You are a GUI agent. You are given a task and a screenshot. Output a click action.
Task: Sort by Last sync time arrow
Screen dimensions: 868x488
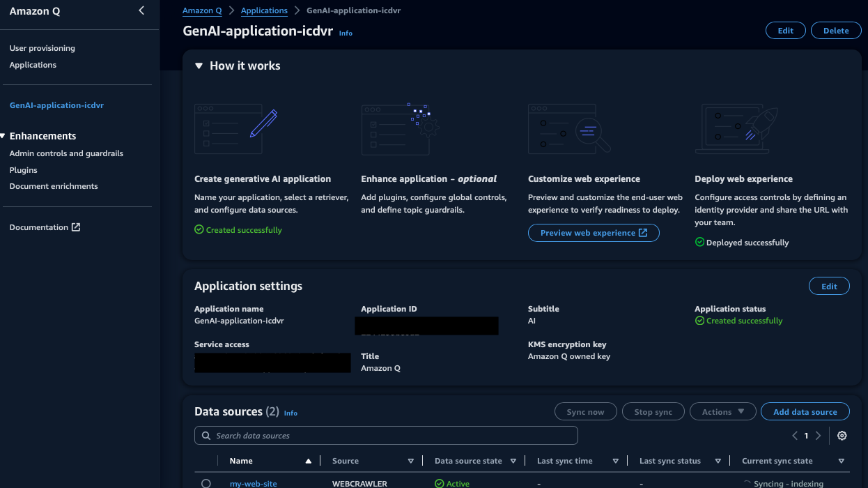click(616, 461)
